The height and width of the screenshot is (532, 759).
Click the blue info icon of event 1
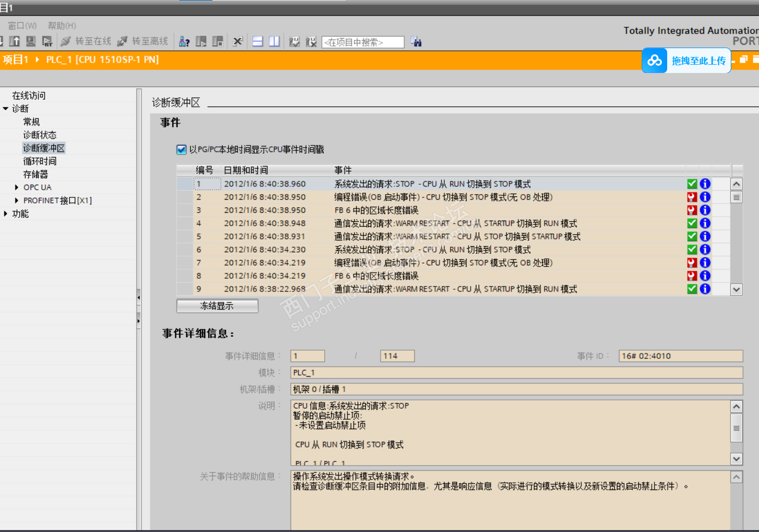click(705, 184)
